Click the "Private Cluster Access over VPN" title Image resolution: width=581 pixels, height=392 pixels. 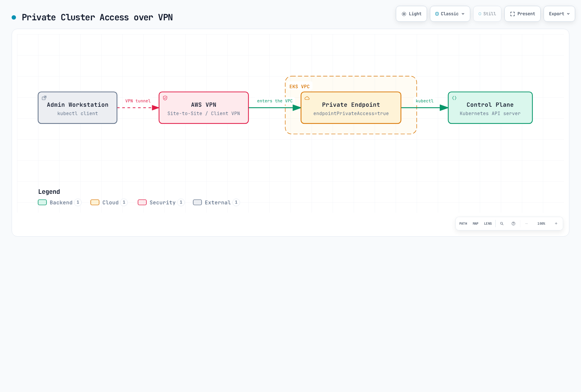(x=97, y=17)
